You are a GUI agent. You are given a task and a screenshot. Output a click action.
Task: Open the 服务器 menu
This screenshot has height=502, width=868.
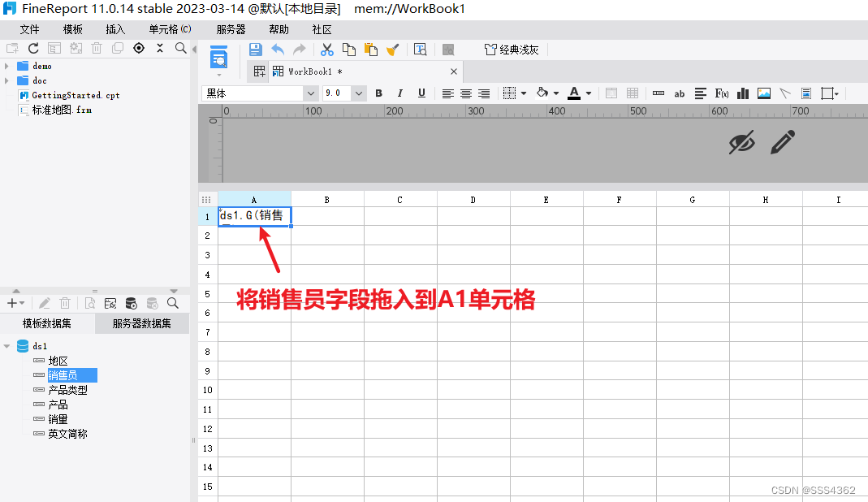click(x=231, y=29)
